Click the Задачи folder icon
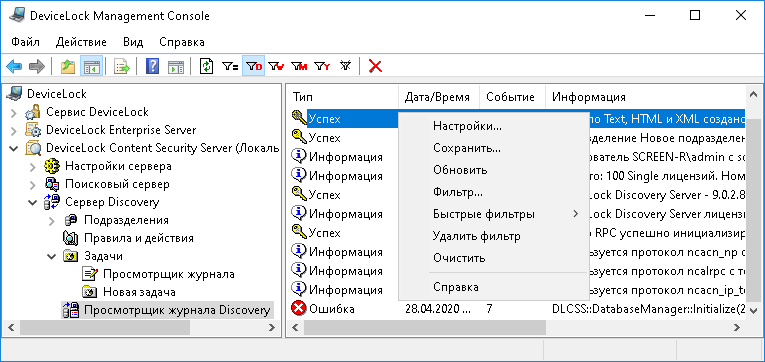The height and width of the screenshot is (362, 765). [x=71, y=256]
